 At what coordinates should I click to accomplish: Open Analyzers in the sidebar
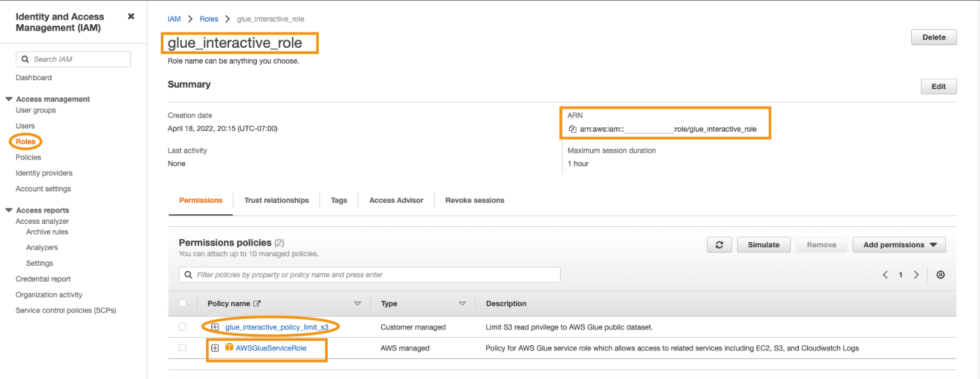click(42, 247)
